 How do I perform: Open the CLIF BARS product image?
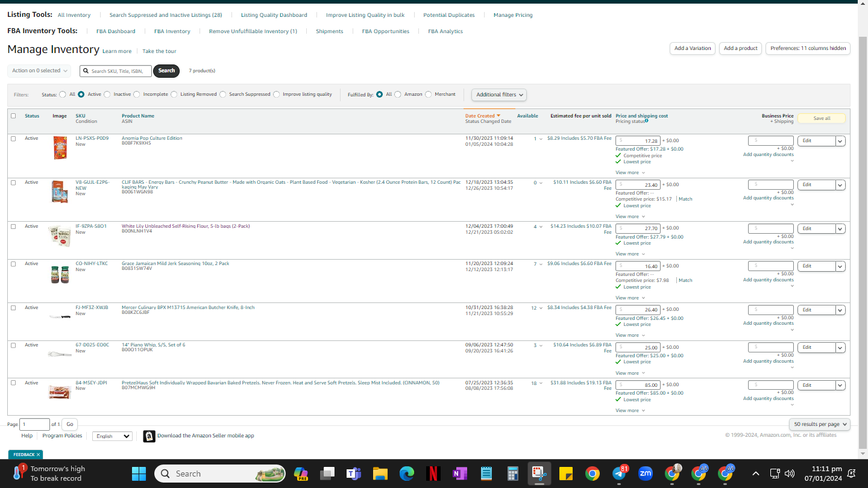(x=60, y=192)
